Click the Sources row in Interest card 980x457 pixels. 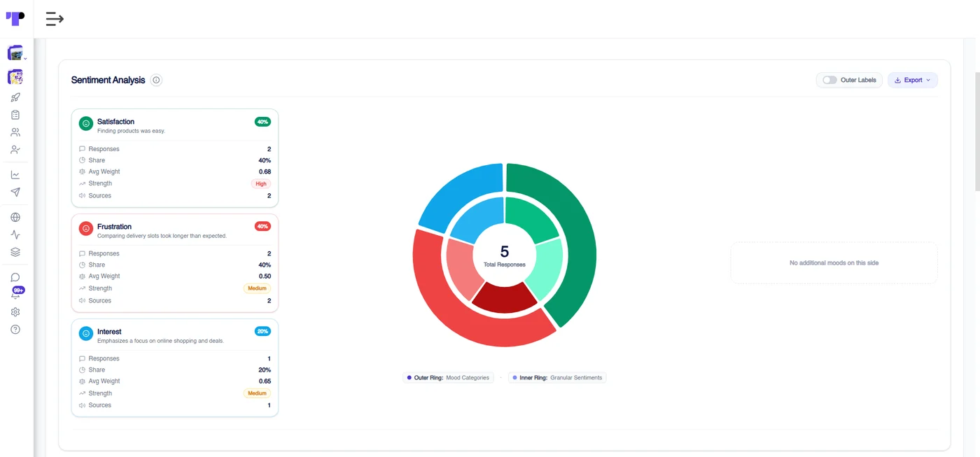click(175, 405)
